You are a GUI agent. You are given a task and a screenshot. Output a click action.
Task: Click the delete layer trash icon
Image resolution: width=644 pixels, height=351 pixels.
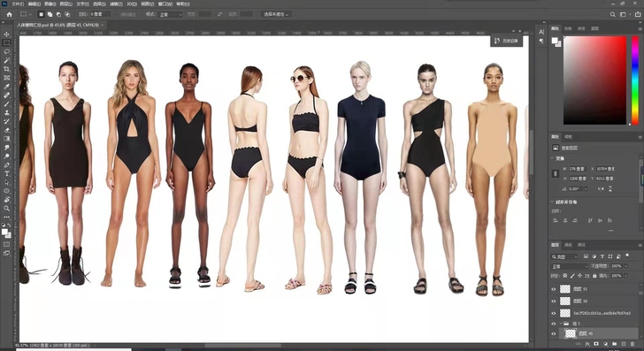[x=632, y=344]
